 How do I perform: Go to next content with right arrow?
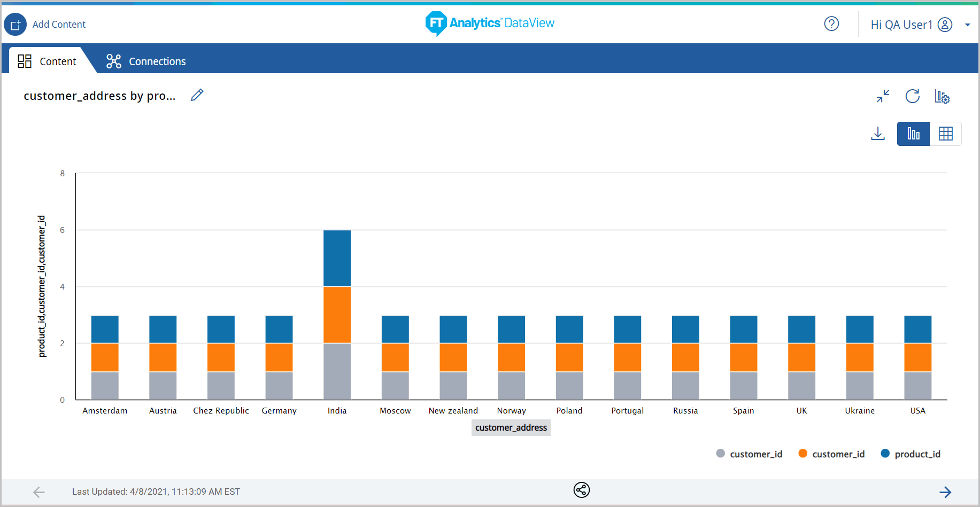[x=945, y=492]
